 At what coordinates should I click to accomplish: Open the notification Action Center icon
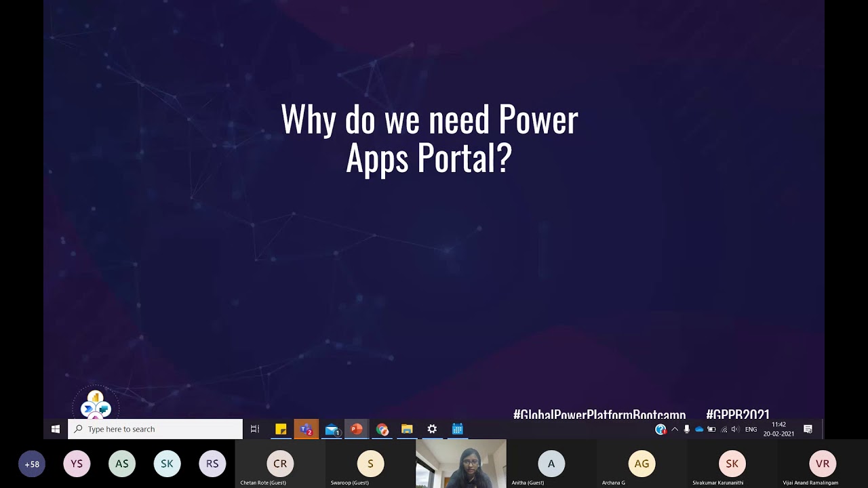[x=808, y=429]
